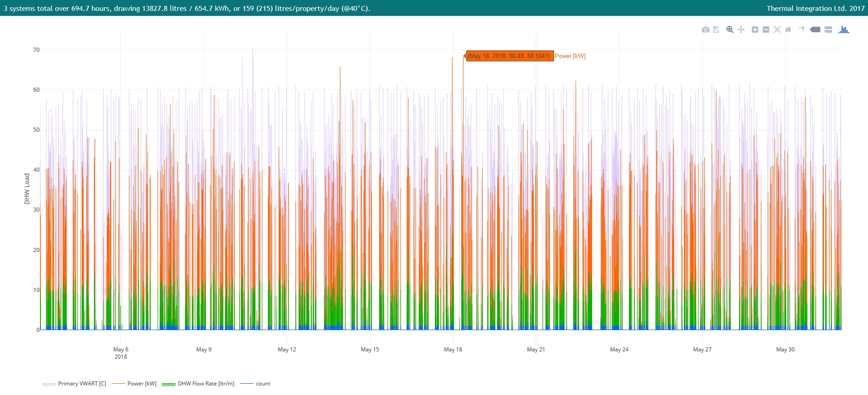Click the lilac Primary VWART legend swatch
This screenshot has height=395, width=868.
pyautogui.click(x=49, y=384)
